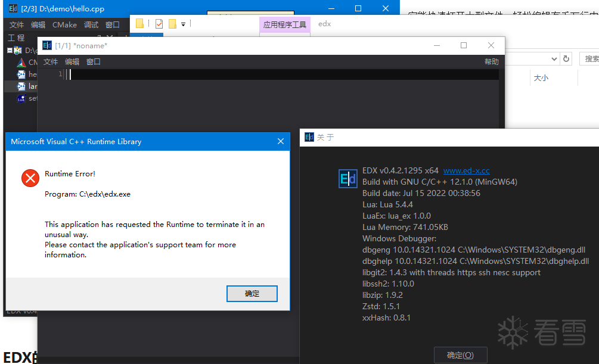
Task: Select the CMake file icon in project tree
Action: pyautogui.click(x=21, y=63)
